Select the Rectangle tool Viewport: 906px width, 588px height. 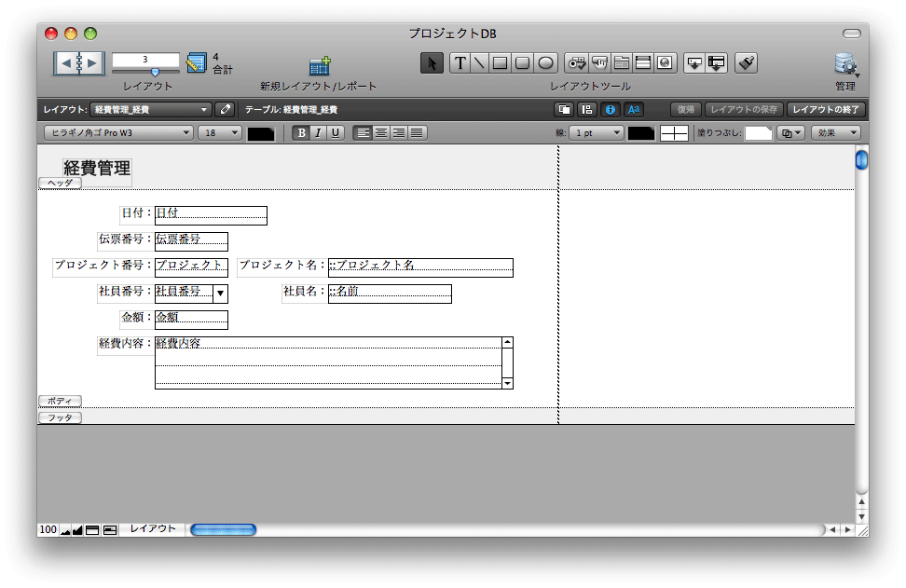501,63
